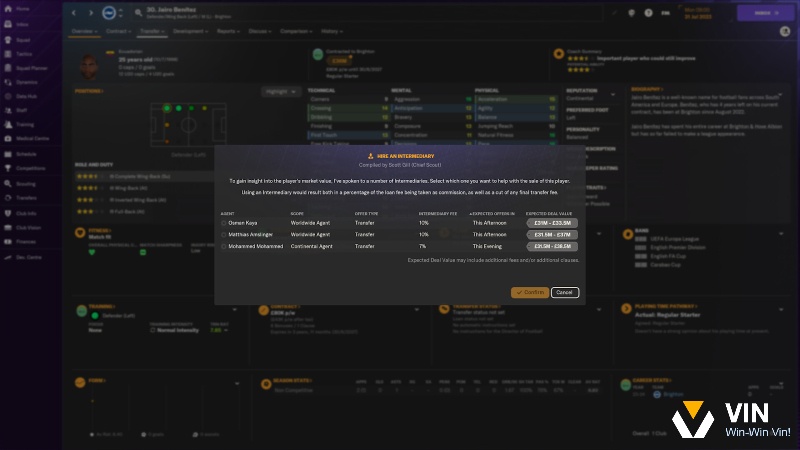800x450 pixels.
Task: Cancel the Hire an Intermediary dialog
Action: [x=564, y=292]
